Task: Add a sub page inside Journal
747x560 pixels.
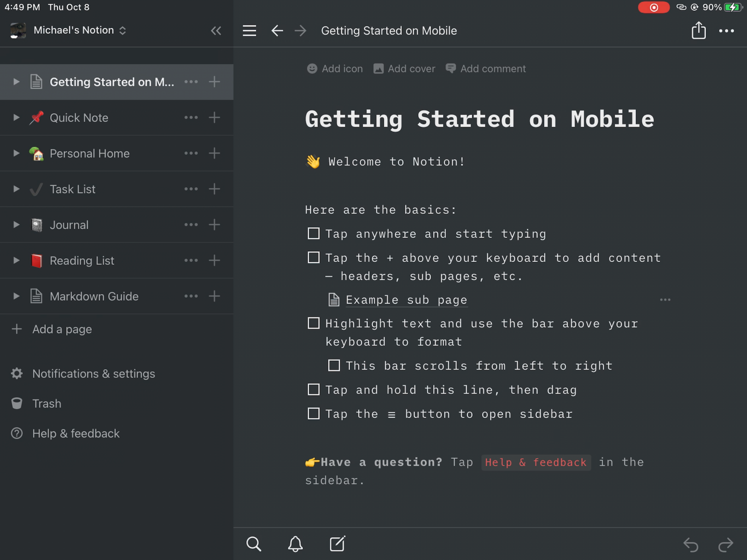Action: click(214, 225)
